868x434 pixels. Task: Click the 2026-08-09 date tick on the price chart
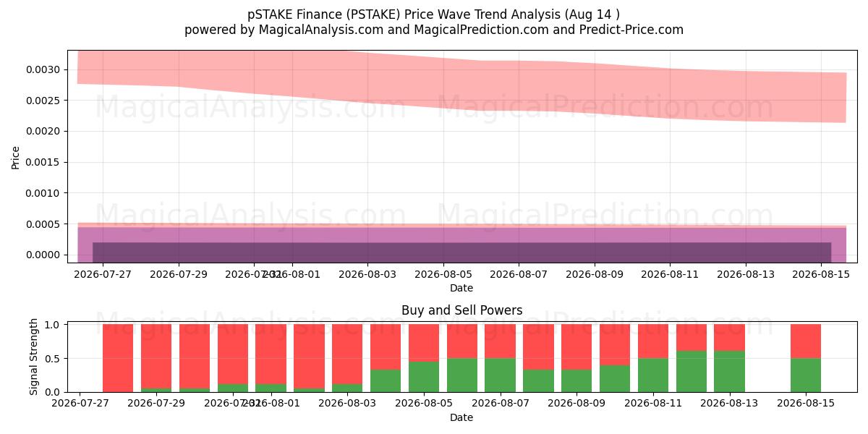tap(595, 274)
